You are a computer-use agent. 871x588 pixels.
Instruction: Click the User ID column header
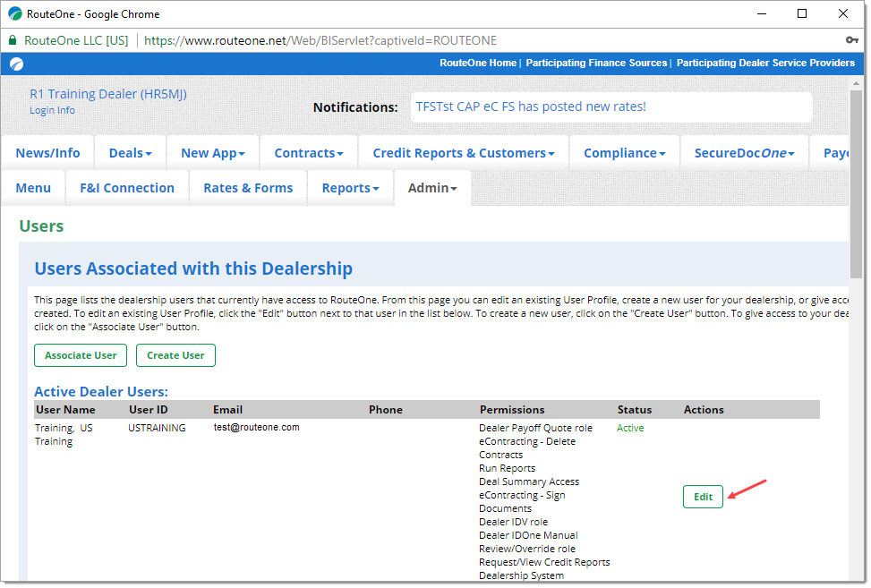point(149,410)
